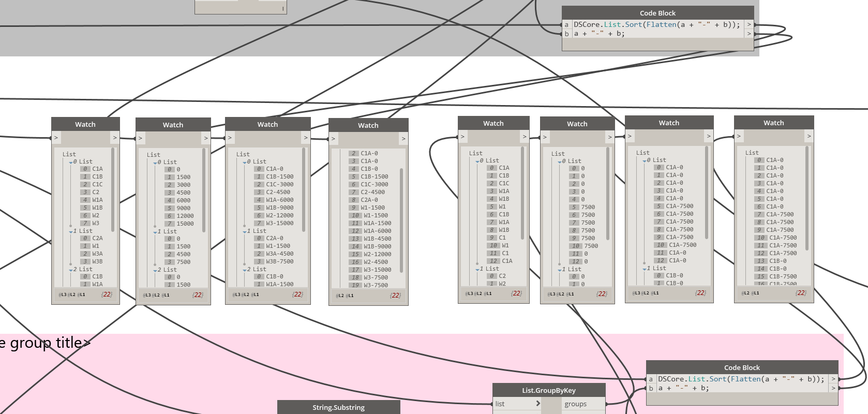Collapse the '1 List' above C2 and W2
Screen dimensions: 868x414
click(x=477, y=270)
